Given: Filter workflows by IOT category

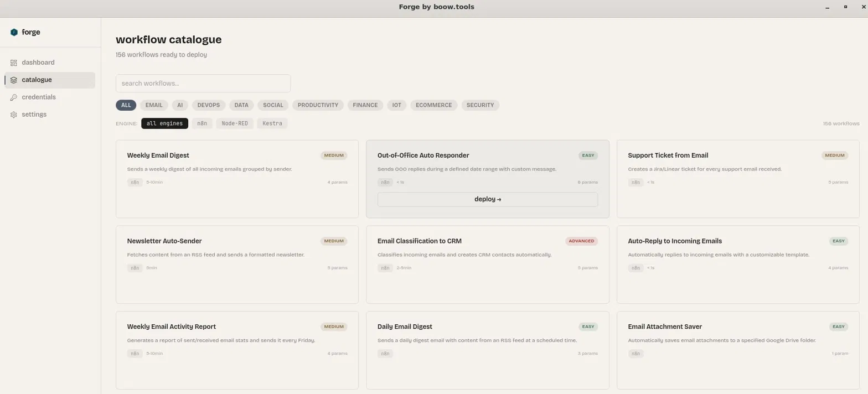Looking at the screenshot, I should click(397, 105).
